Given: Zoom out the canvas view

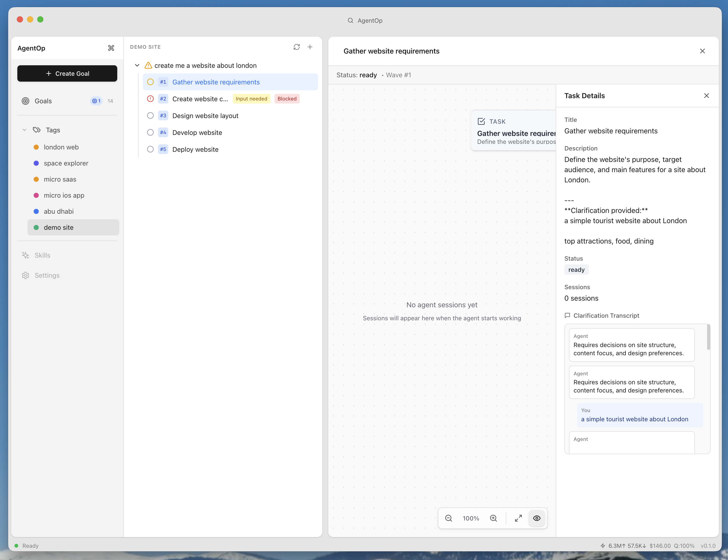Looking at the screenshot, I should point(448,518).
